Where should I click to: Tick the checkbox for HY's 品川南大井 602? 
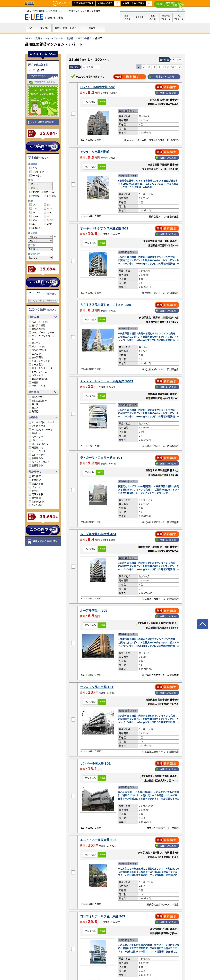(73, 113)
